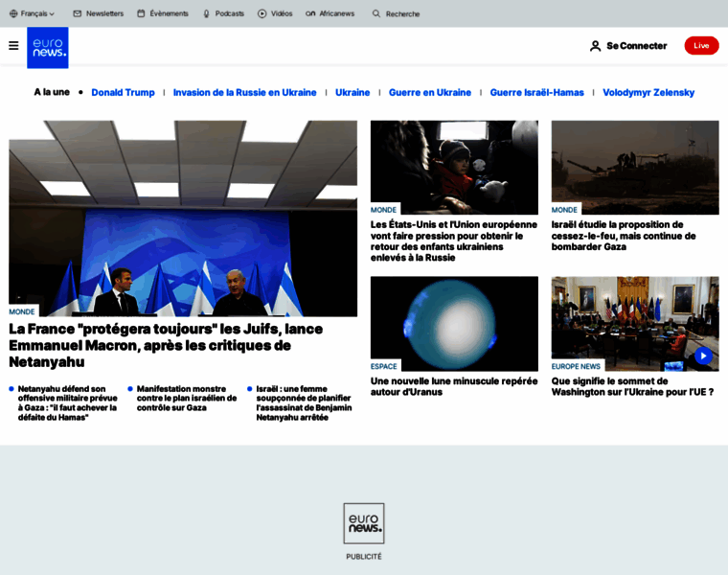Click the ESPACE category tag

tap(383, 366)
